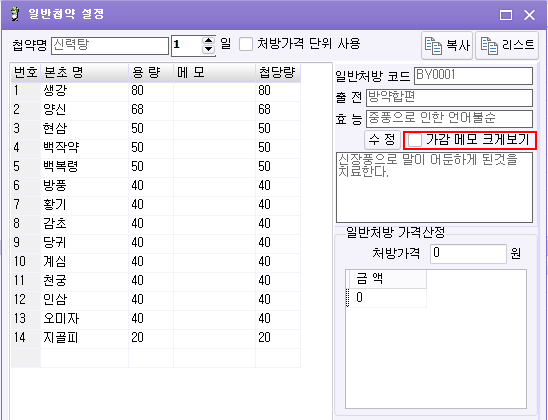This screenshot has width=548, height=420.
Task: Select row 14 지골피
Action: [156, 339]
